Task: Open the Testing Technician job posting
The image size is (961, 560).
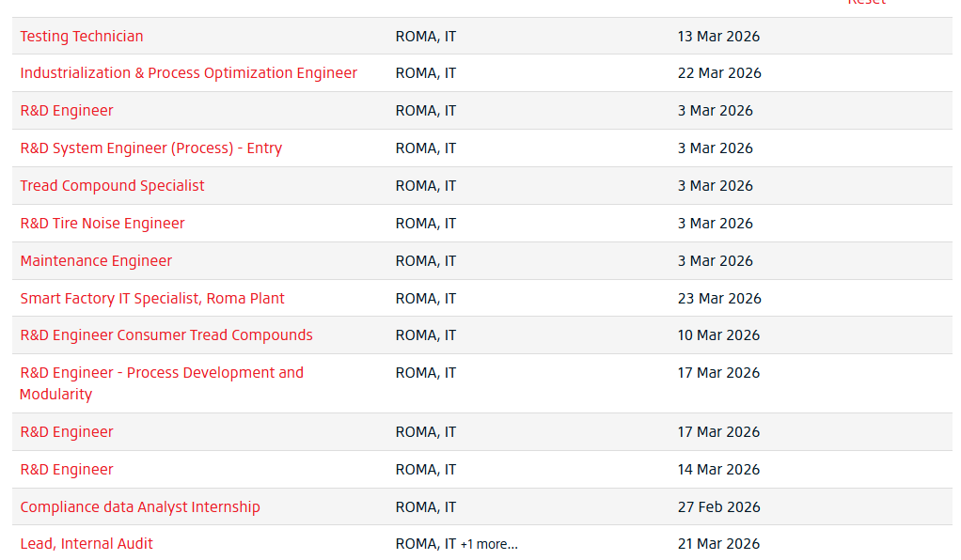Action: [82, 37]
